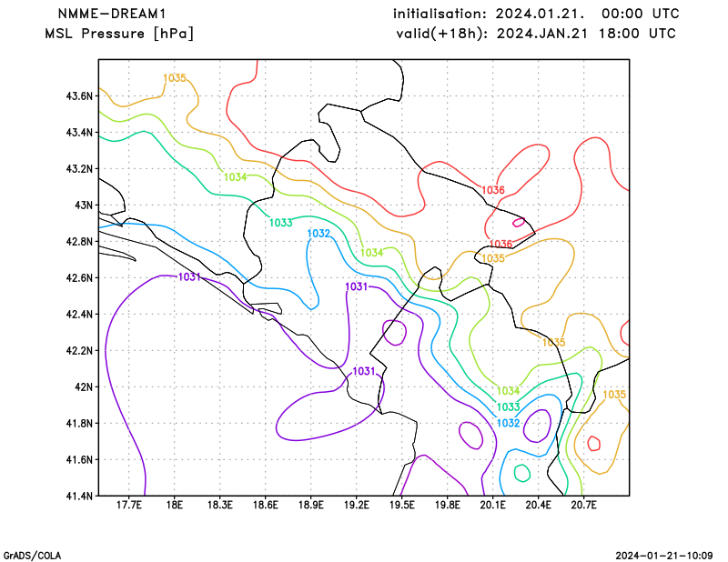The image size is (728, 562).
Task: Pick the 19.5E longitude axis label
Action: [x=401, y=505]
